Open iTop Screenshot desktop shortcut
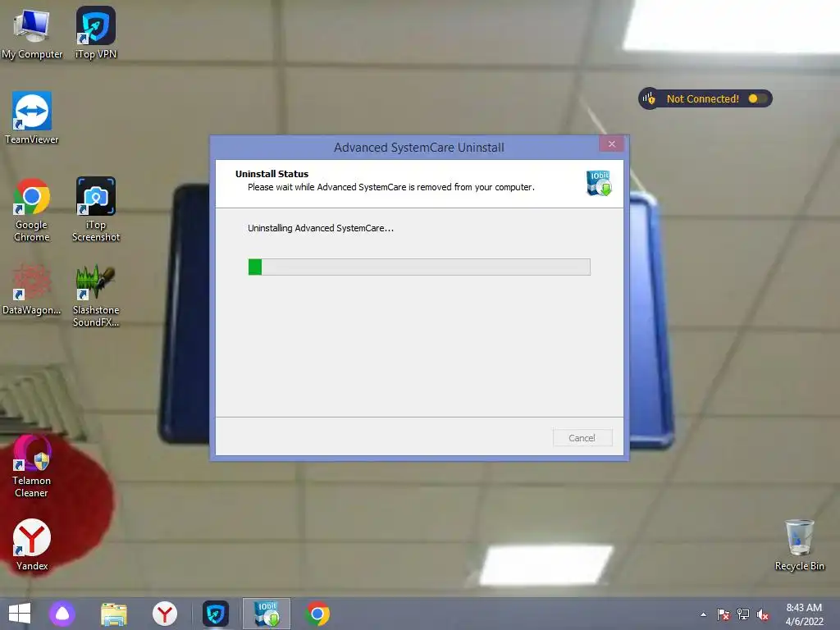 tap(96, 210)
